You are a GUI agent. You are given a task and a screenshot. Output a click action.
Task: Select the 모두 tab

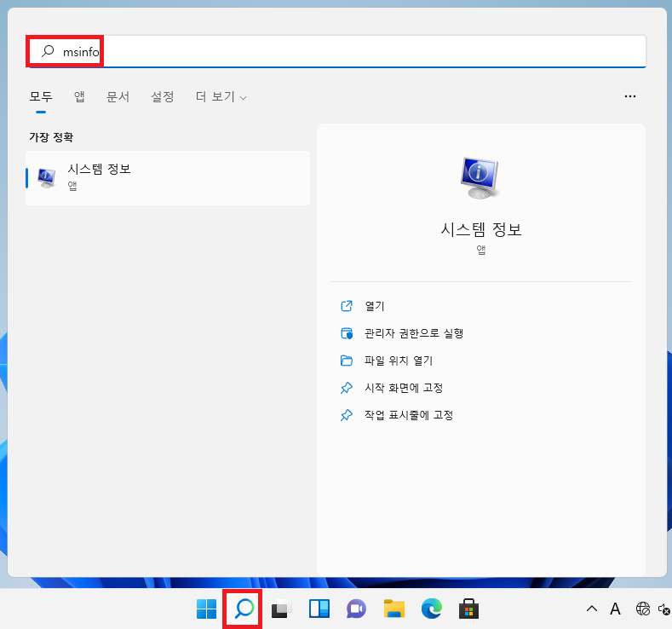point(41,96)
